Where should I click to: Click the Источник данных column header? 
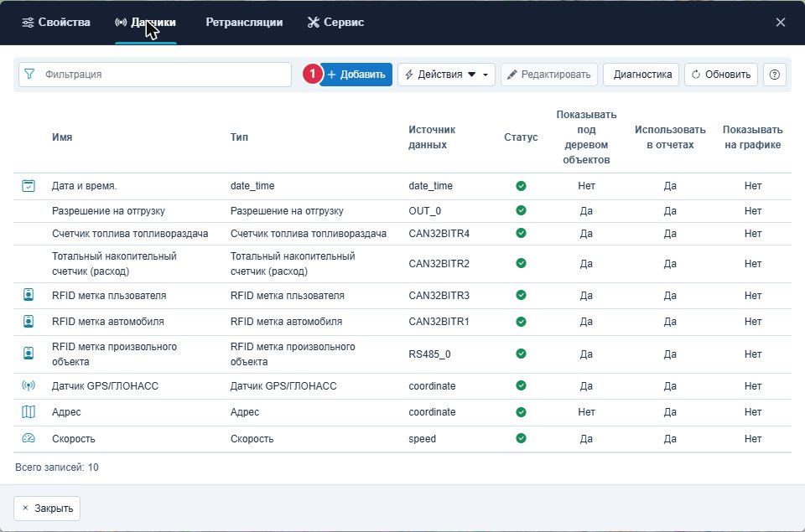point(433,137)
